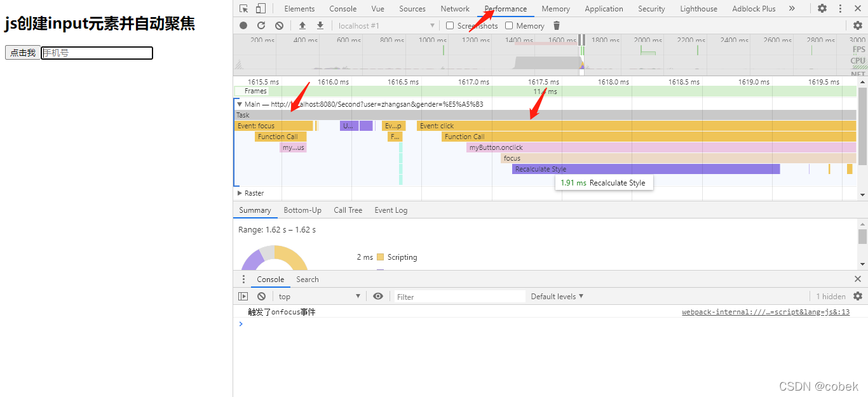This screenshot has width=868, height=397.
Task: Select the Event: click flame bar
Action: [x=637, y=126]
